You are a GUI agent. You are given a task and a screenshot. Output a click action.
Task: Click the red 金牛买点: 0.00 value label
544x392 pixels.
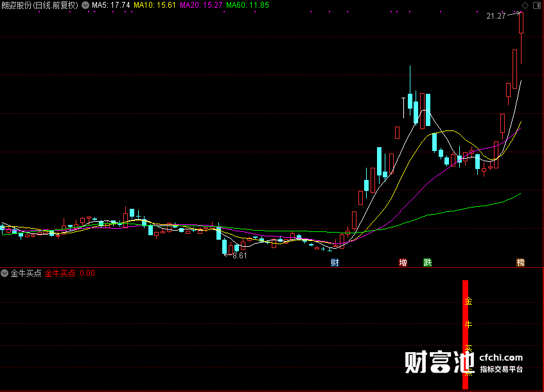click(70, 273)
